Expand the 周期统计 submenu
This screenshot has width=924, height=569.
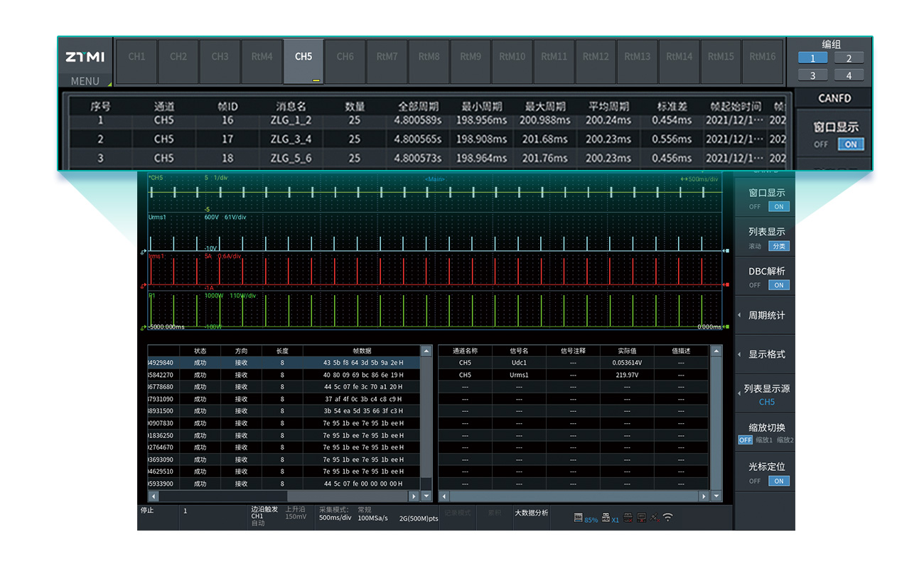765,315
